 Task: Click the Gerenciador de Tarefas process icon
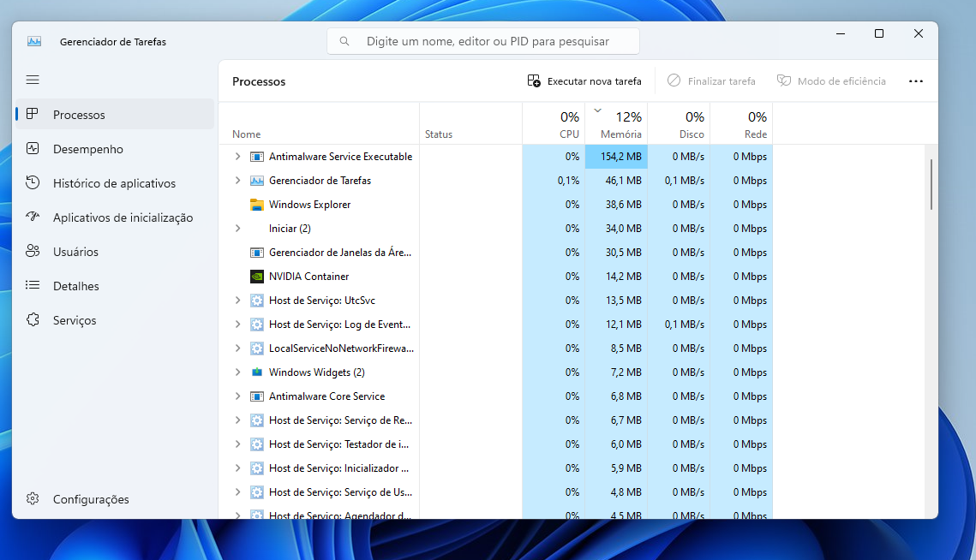coord(256,181)
